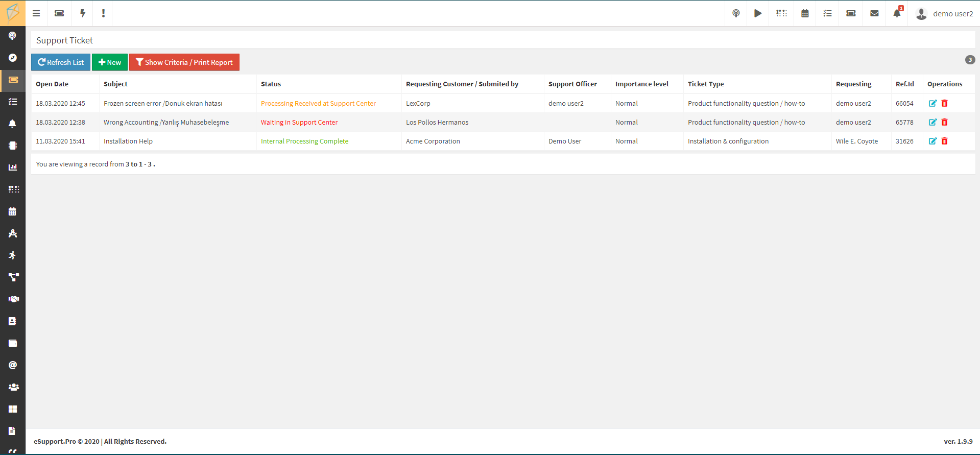Click status Processing Received at Support Center
This screenshot has height=455, width=980.
pos(318,103)
